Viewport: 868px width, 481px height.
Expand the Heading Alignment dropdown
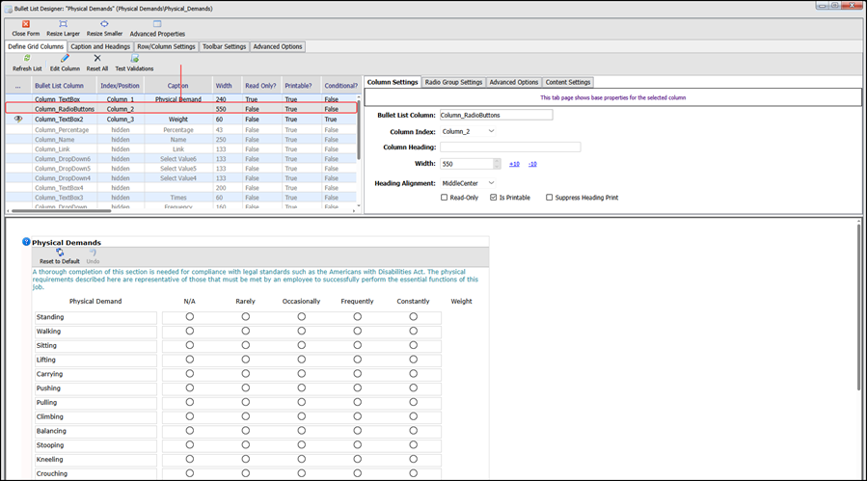[469, 183]
